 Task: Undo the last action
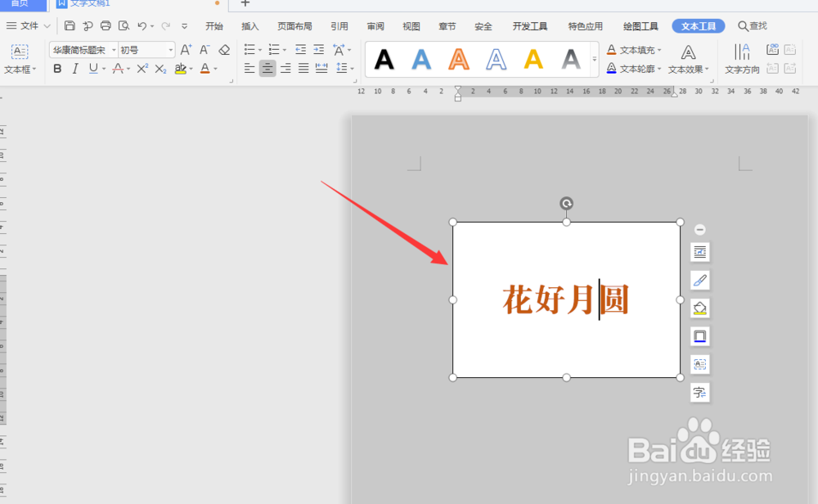142,25
